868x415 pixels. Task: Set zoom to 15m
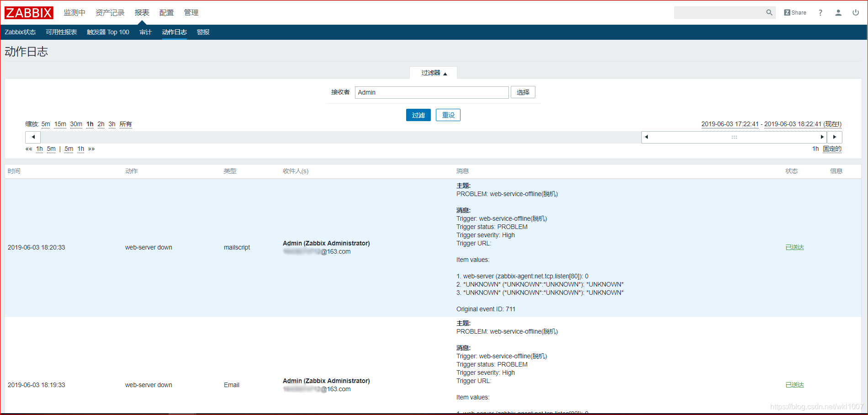click(60, 124)
